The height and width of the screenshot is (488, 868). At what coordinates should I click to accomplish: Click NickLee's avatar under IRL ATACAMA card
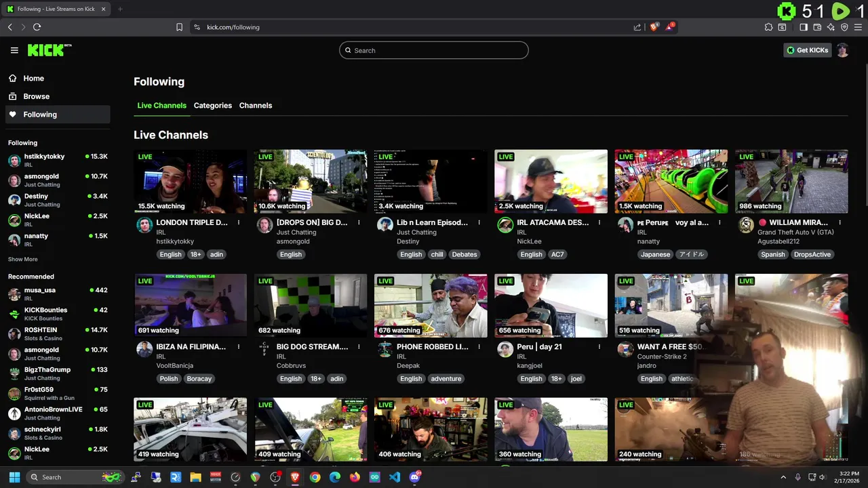click(505, 225)
